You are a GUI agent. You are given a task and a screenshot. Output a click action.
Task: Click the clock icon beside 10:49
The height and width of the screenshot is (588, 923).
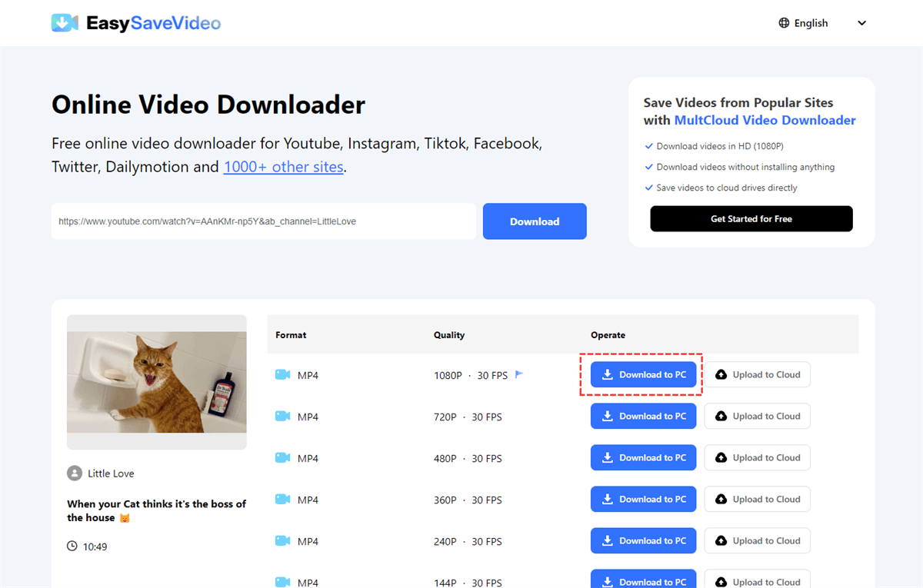pyautogui.click(x=72, y=546)
